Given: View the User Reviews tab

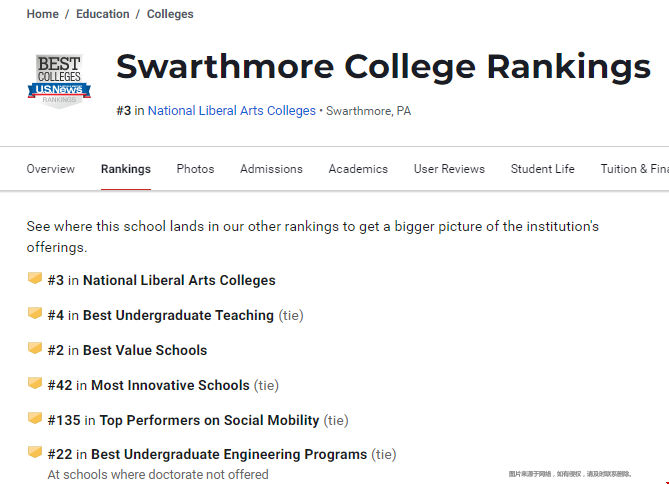Looking at the screenshot, I should tap(449, 169).
